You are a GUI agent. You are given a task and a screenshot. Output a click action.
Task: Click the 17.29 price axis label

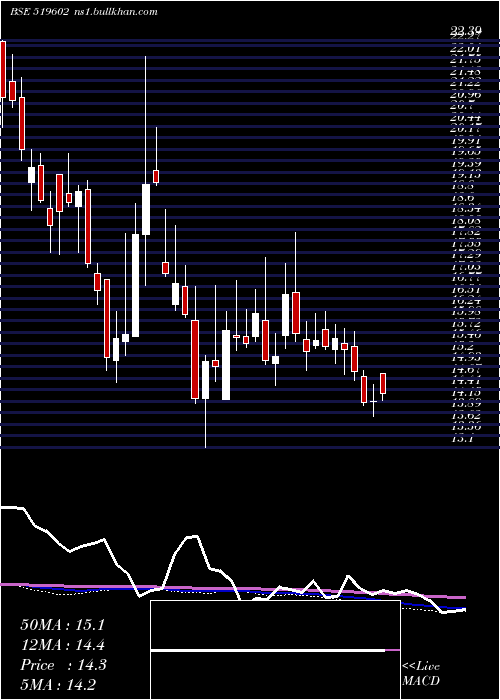tap(465, 255)
